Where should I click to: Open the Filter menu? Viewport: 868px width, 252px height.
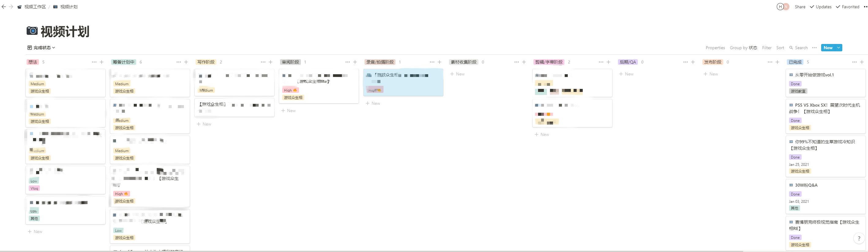tap(767, 48)
